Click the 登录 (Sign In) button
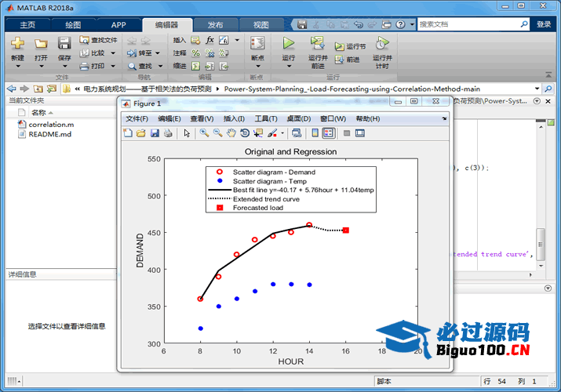Viewport: 561px width, 392px height. tap(544, 24)
